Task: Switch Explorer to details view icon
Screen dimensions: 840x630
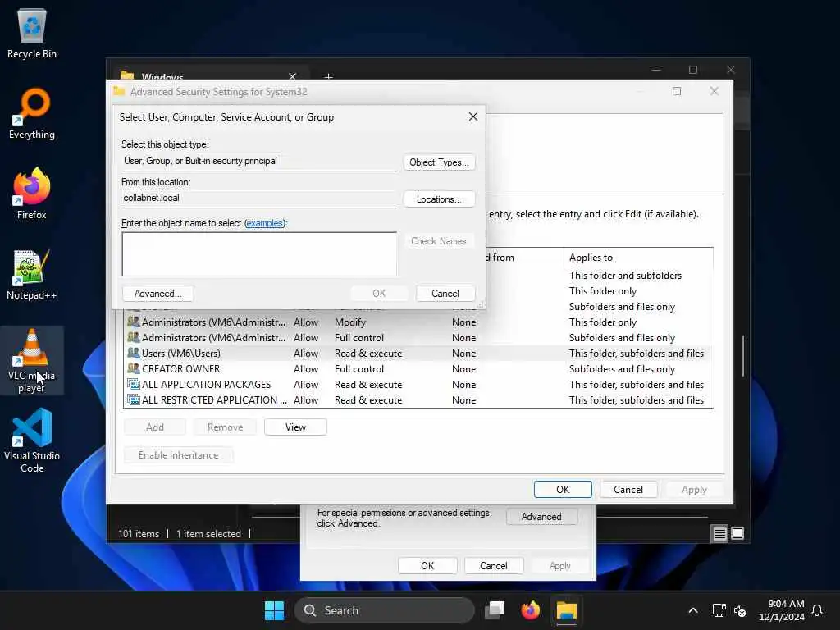Action: 719,533
